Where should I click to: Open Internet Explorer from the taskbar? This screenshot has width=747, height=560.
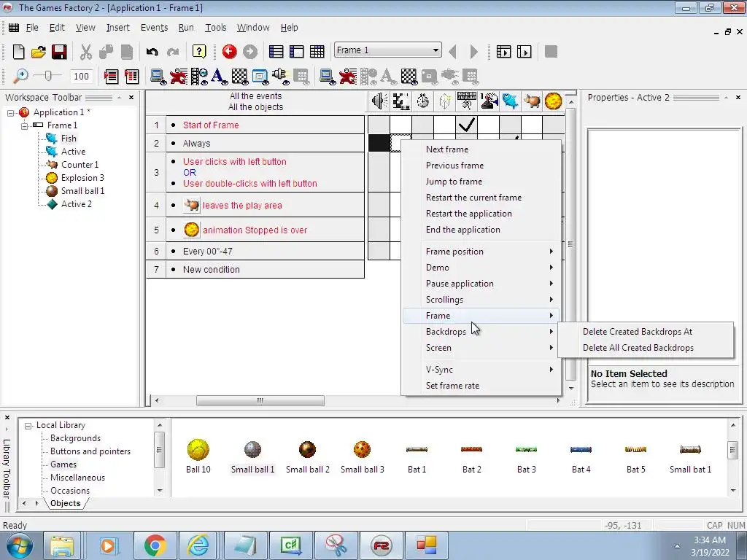[x=198, y=545]
